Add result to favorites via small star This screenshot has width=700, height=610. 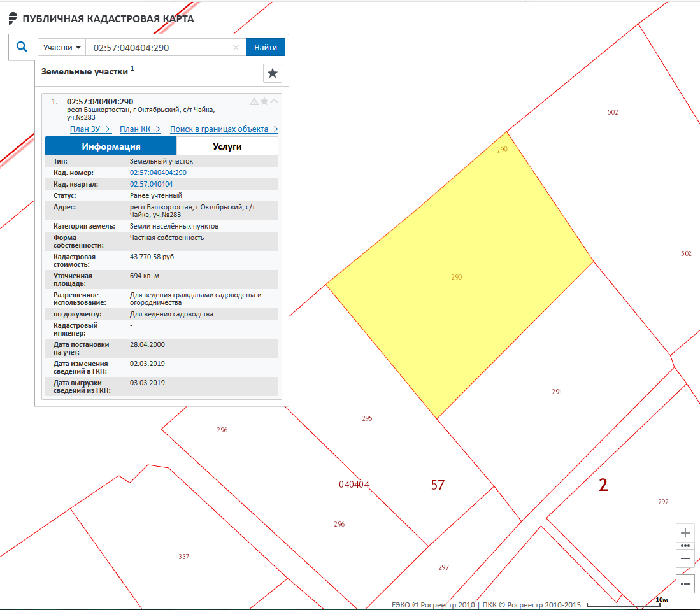264,101
